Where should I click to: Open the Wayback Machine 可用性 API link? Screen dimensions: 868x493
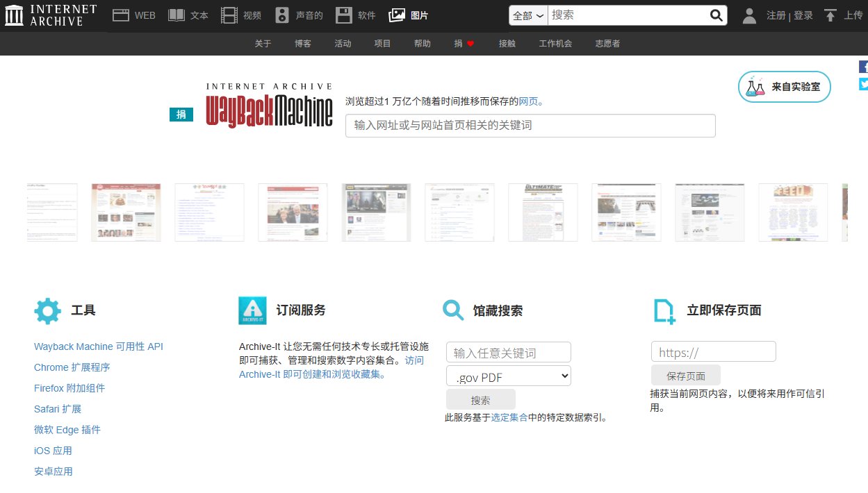tap(99, 346)
